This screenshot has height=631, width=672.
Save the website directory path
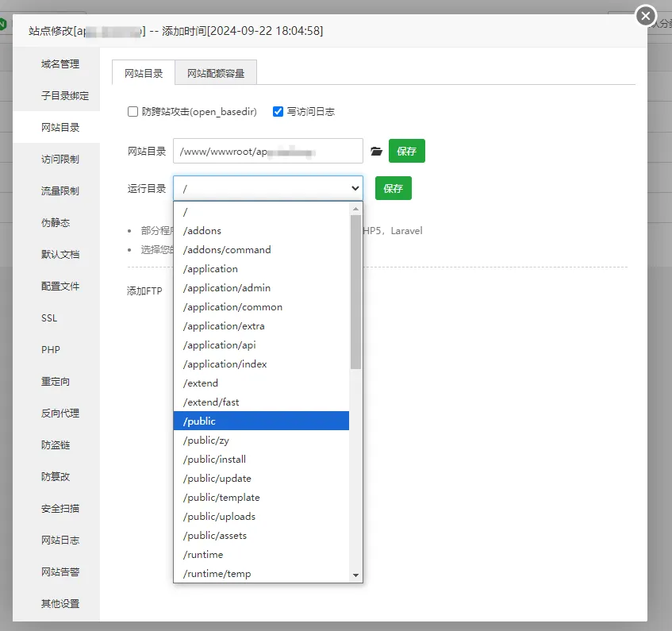tap(407, 151)
